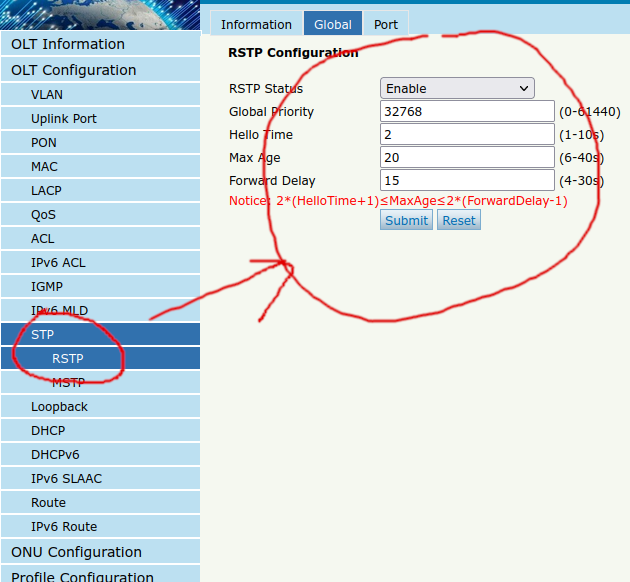Click the Global Priority input field
630x582 pixels.
[467, 112]
